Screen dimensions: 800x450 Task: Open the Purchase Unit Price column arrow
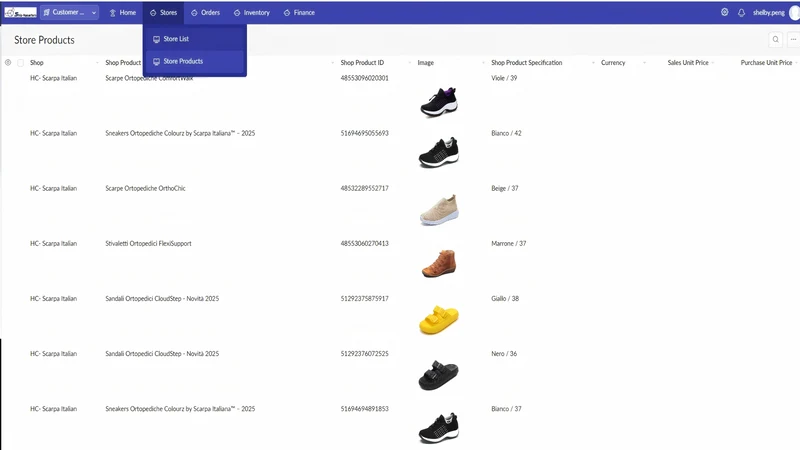(x=796, y=63)
